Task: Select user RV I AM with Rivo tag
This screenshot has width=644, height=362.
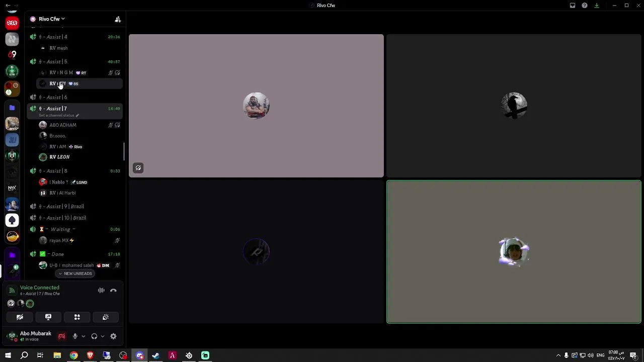Action: coord(79,147)
